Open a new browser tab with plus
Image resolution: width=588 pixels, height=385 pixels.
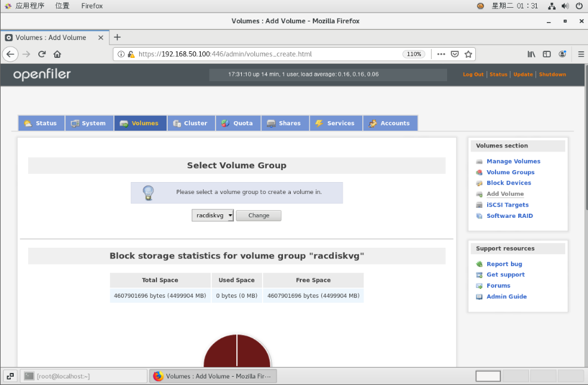tap(117, 37)
